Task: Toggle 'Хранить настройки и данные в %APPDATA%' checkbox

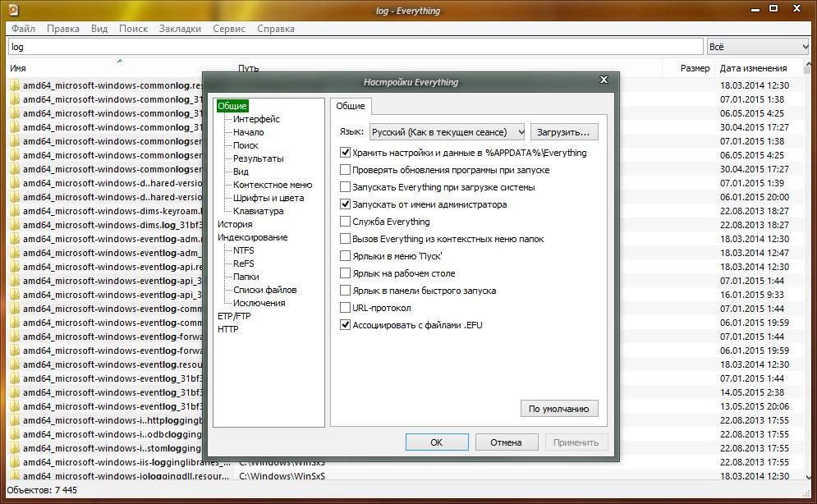Action: tap(345, 153)
